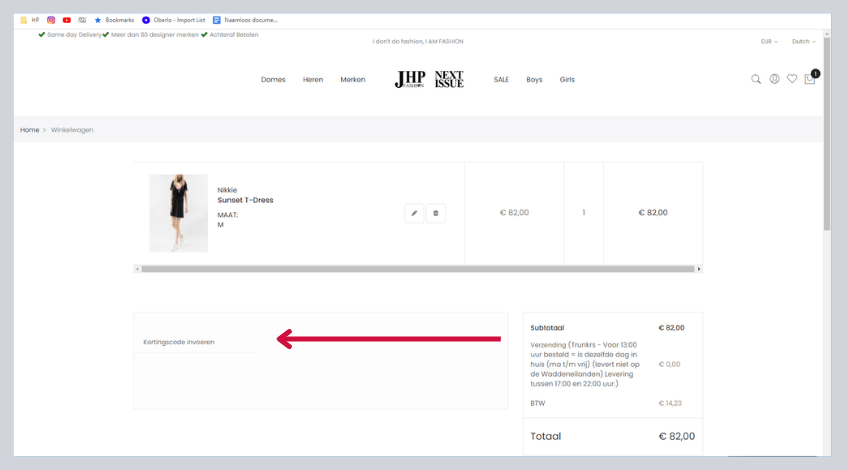Open the Naamloos document bookmark
This screenshot has height=470, width=847.
pyautogui.click(x=245, y=20)
